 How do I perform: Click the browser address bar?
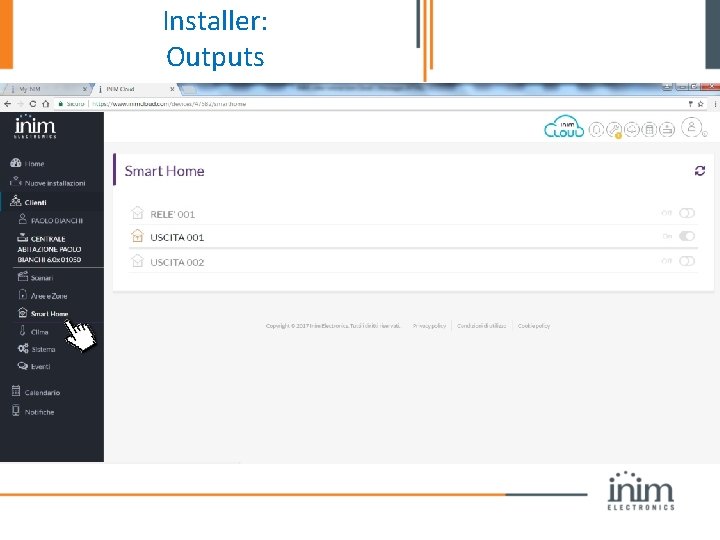tap(367, 104)
